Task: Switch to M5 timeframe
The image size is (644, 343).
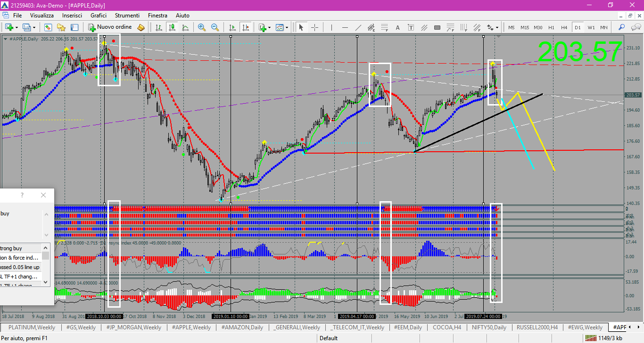Action: coord(512,27)
